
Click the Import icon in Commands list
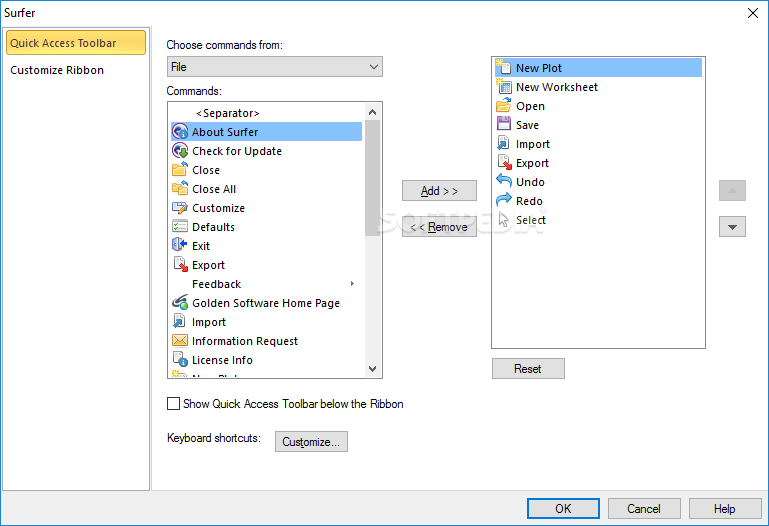tap(179, 321)
